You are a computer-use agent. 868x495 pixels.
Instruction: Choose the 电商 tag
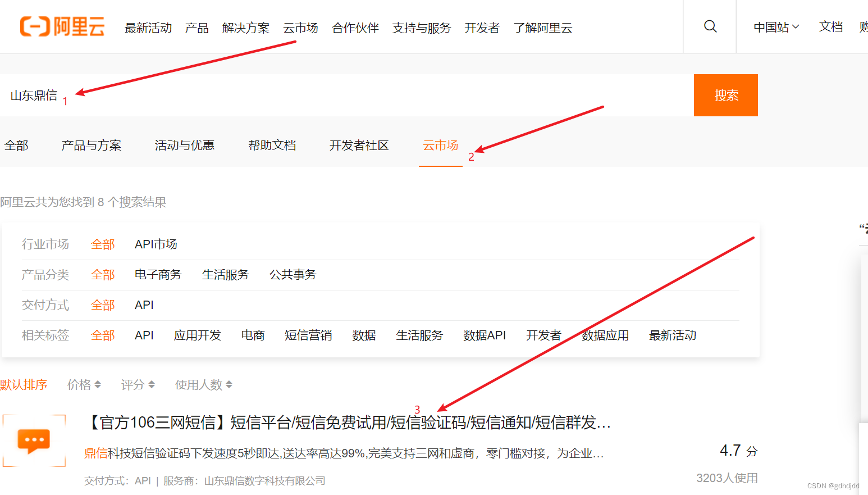pyautogui.click(x=253, y=335)
